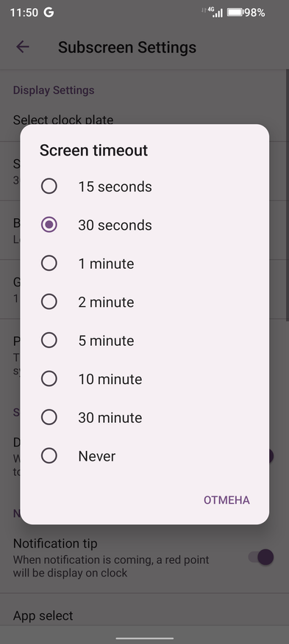Tap the Subscreen Settings title
The width and height of the screenshot is (289, 644).
click(127, 47)
